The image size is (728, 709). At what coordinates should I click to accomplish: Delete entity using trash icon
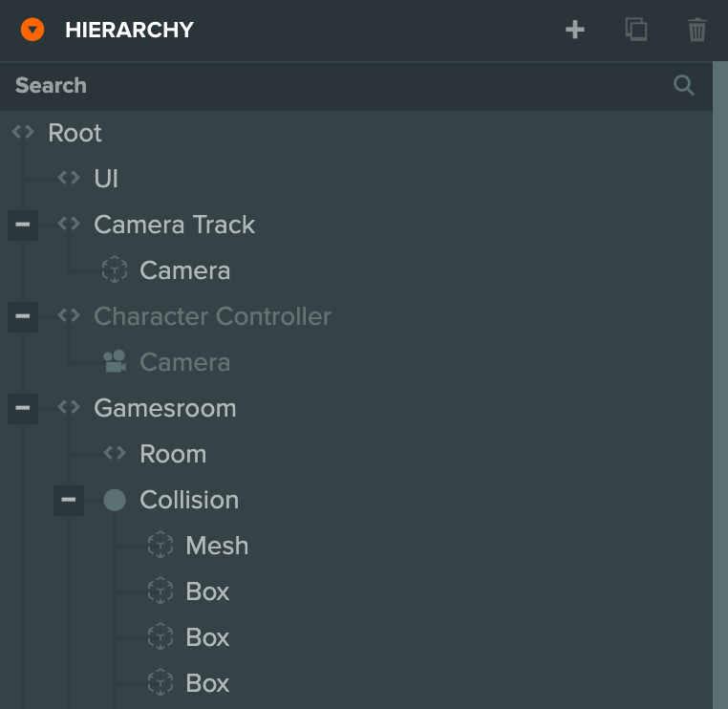(697, 30)
